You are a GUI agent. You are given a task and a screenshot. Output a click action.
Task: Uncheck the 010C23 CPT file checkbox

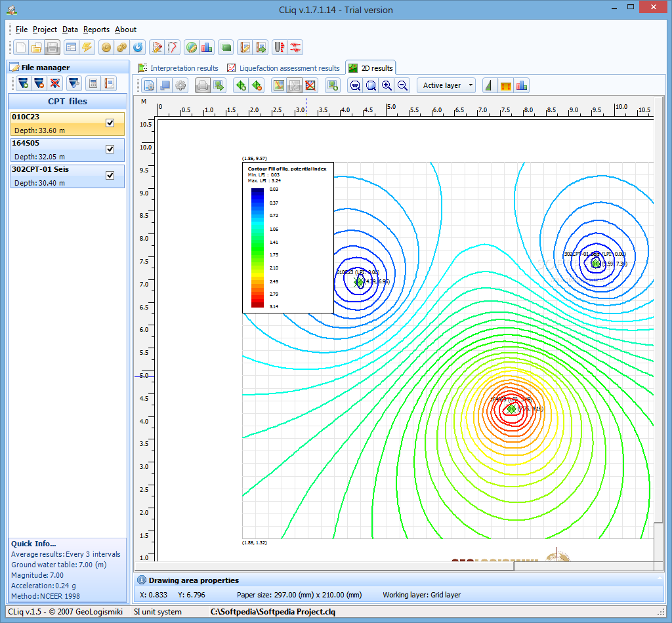110,123
